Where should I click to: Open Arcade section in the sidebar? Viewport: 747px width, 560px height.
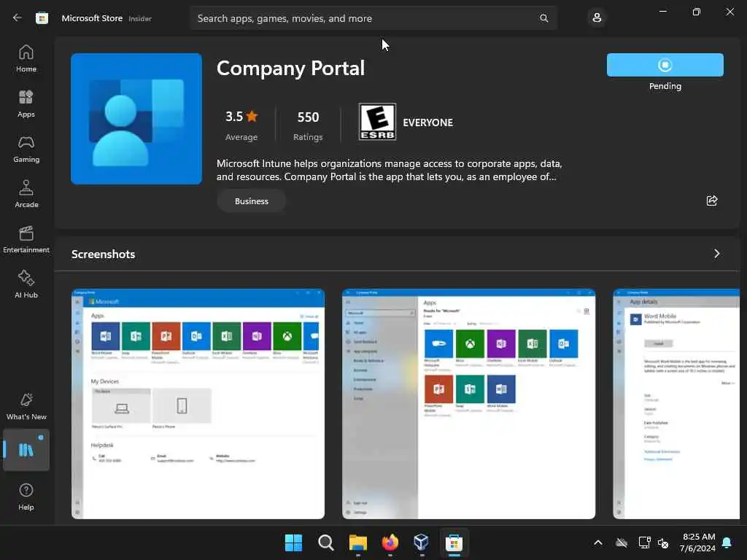(26, 194)
